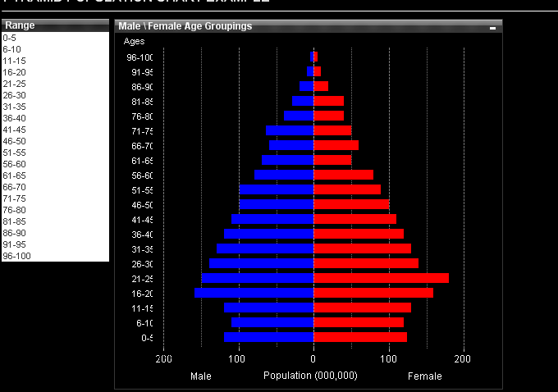Click the 56-60 age label on chart axis
Image resolution: width=558 pixels, height=392 pixels.
tap(142, 175)
